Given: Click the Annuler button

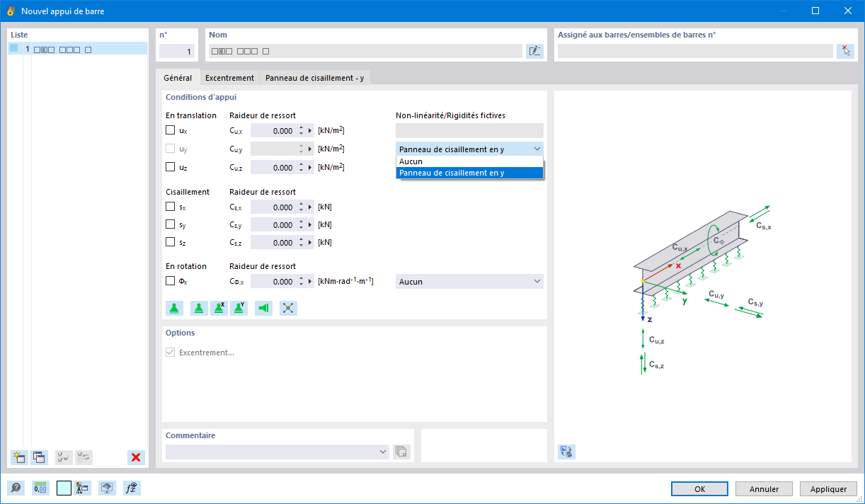Looking at the screenshot, I should tap(764, 489).
